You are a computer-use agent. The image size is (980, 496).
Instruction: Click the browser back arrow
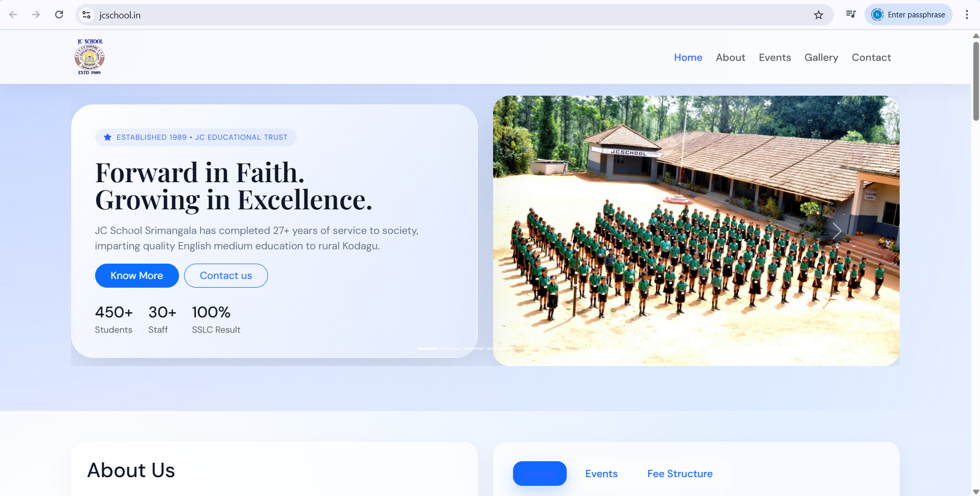click(13, 15)
